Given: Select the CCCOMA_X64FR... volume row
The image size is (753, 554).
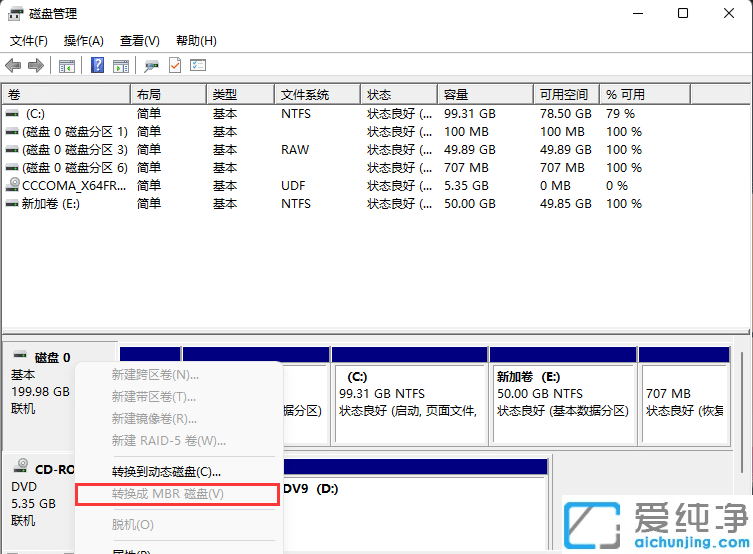Looking at the screenshot, I should point(74,186).
